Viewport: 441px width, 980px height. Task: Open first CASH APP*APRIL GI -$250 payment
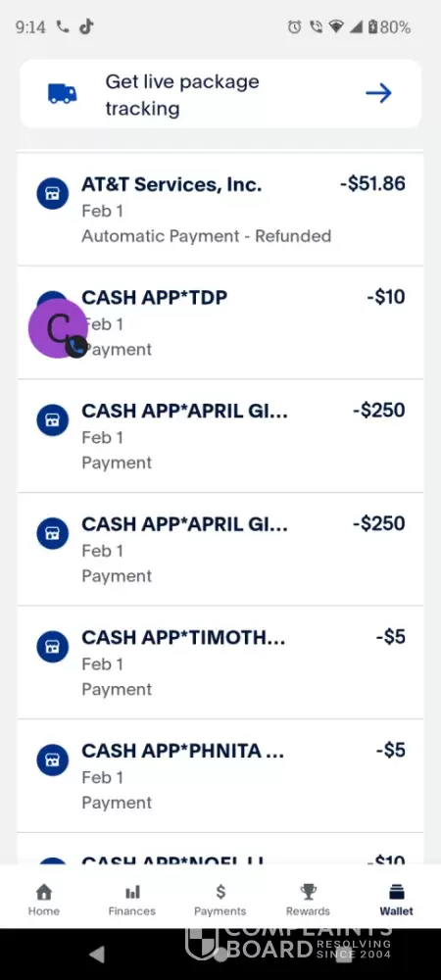(220, 436)
